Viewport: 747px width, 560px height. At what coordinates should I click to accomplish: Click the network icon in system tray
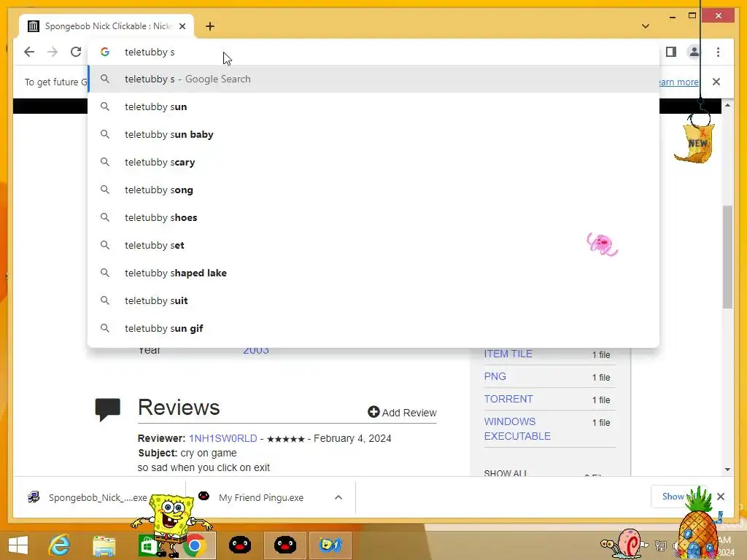(x=661, y=545)
